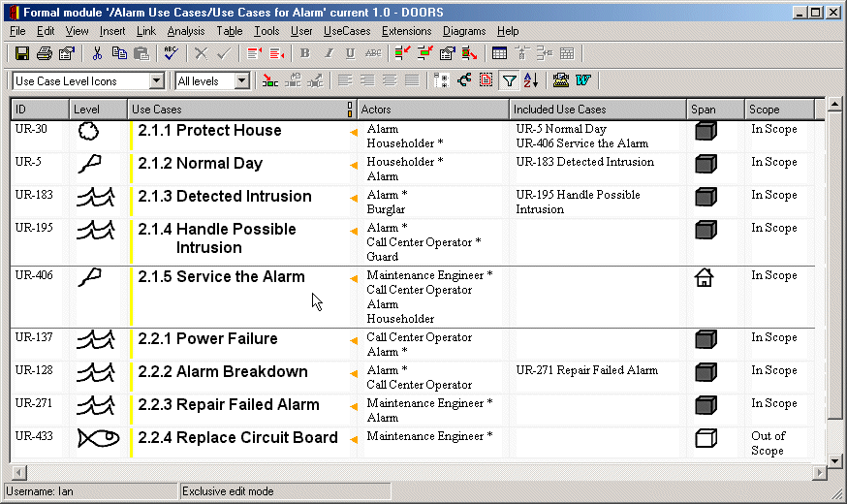Open the Link menu
The width and height of the screenshot is (847, 504).
click(145, 31)
